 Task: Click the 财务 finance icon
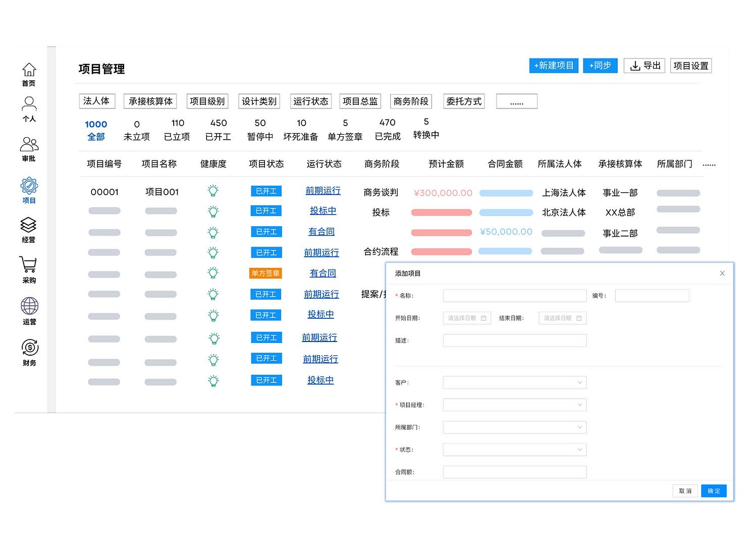[x=29, y=347]
